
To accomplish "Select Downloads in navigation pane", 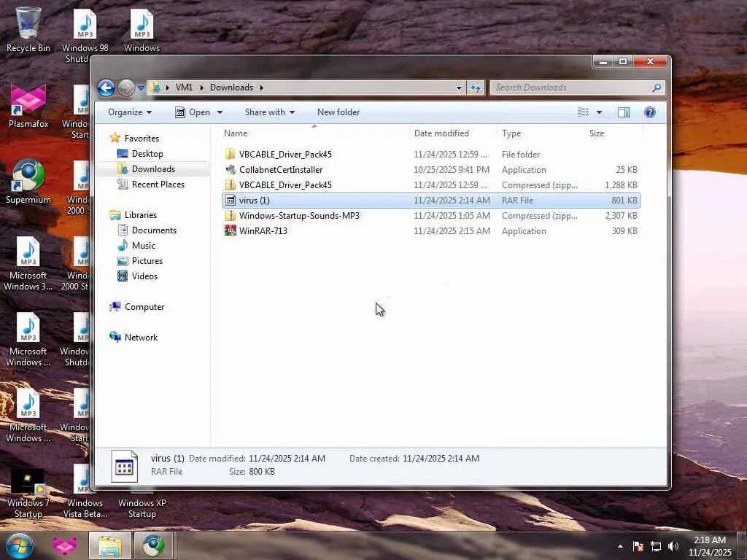I will pyautogui.click(x=153, y=169).
